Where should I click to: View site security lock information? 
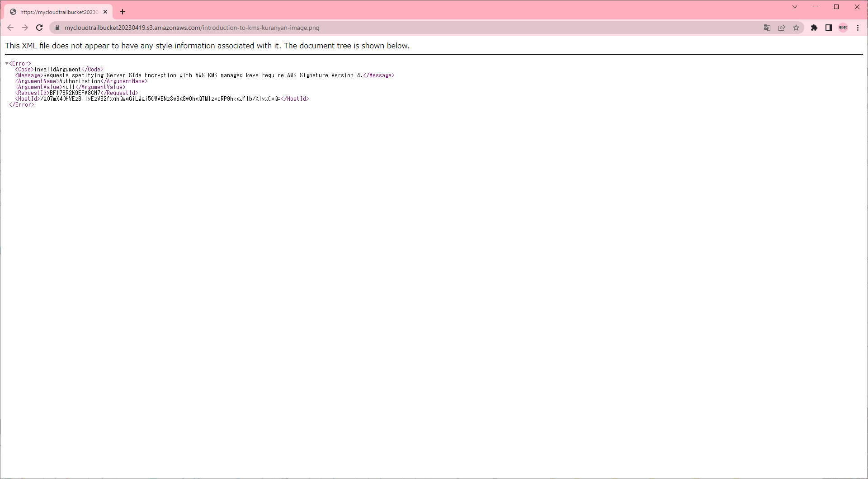point(57,28)
